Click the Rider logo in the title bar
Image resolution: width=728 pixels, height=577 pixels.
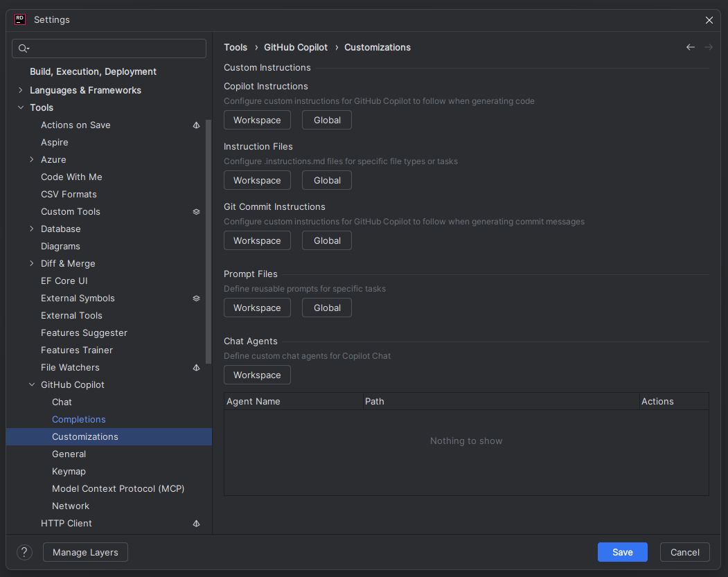[x=19, y=19]
